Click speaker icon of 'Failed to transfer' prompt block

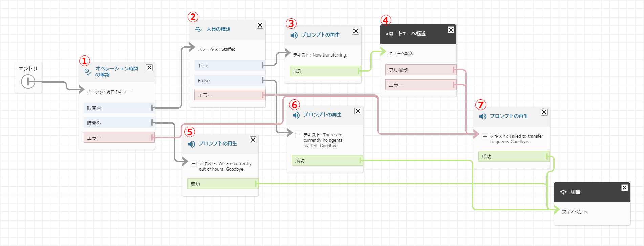pos(482,117)
